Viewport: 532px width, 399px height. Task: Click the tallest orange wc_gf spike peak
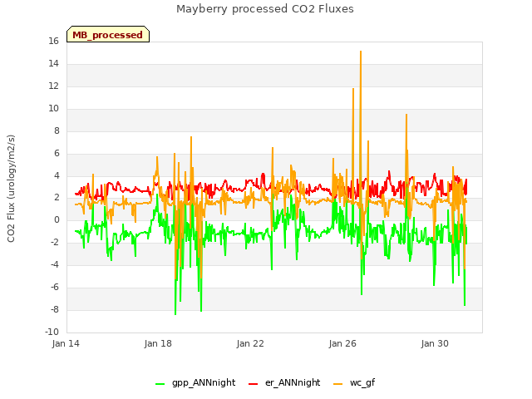coord(361,52)
